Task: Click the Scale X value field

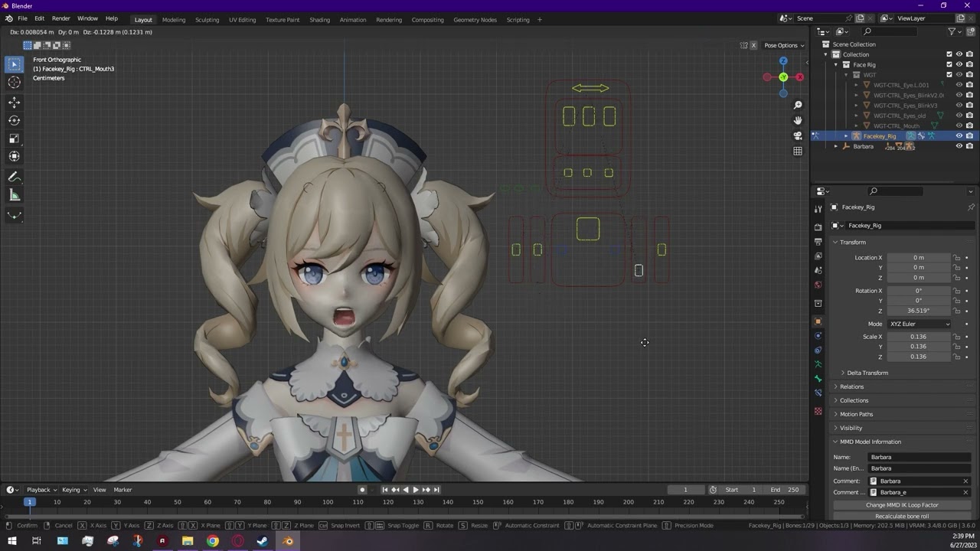Action: [919, 337]
